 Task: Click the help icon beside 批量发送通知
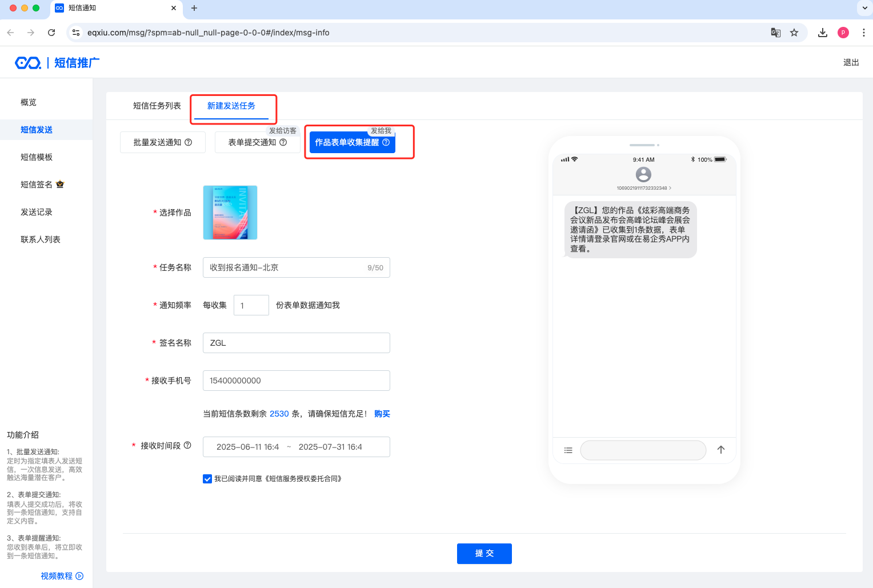point(189,142)
